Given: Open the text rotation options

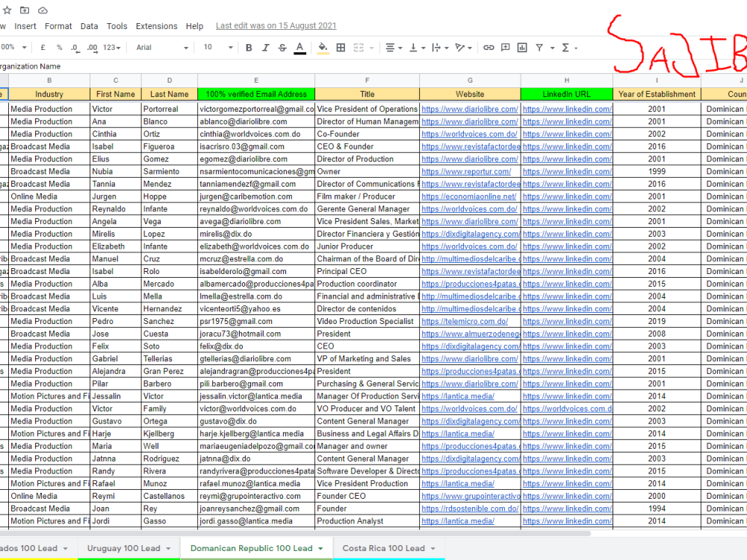Looking at the screenshot, I should coord(463,48).
